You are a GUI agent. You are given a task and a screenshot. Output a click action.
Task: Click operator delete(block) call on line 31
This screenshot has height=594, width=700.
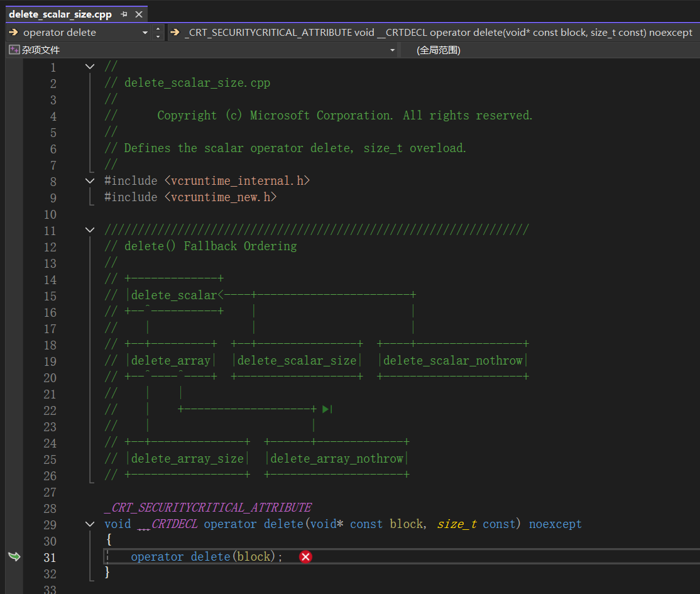click(206, 557)
